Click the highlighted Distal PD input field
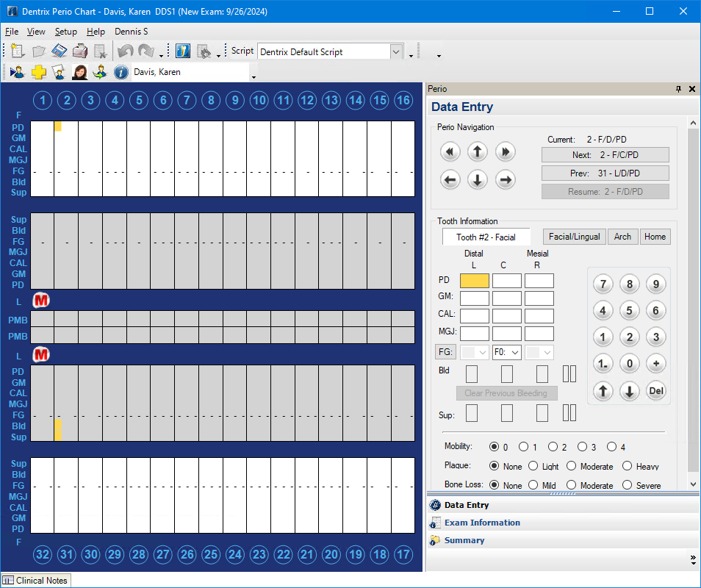Image resolution: width=701 pixels, height=588 pixels. (x=474, y=280)
